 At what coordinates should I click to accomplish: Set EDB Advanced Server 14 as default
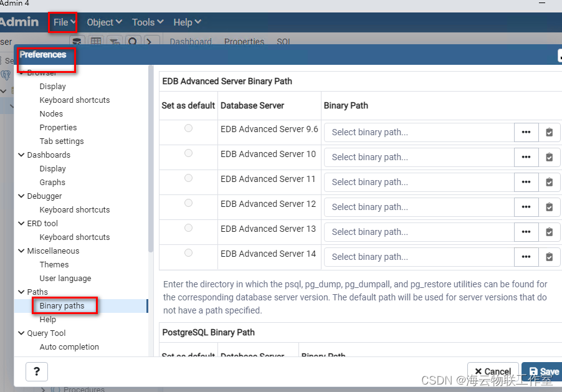(188, 253)
